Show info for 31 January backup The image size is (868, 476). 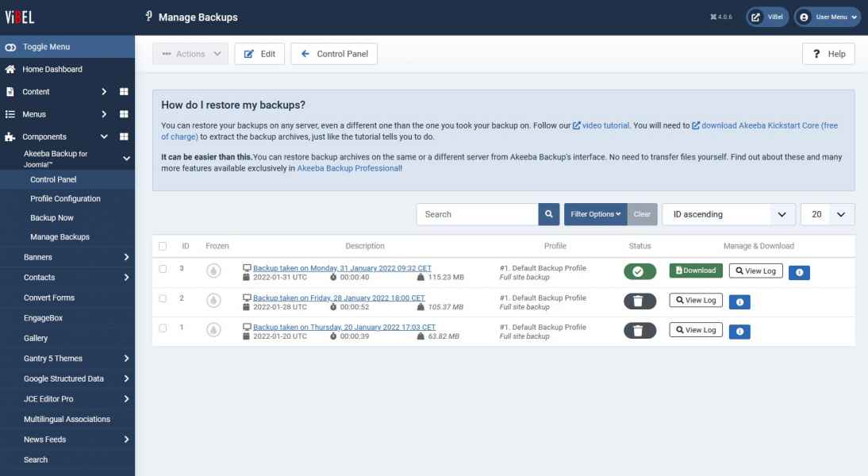tap(799, 272)
